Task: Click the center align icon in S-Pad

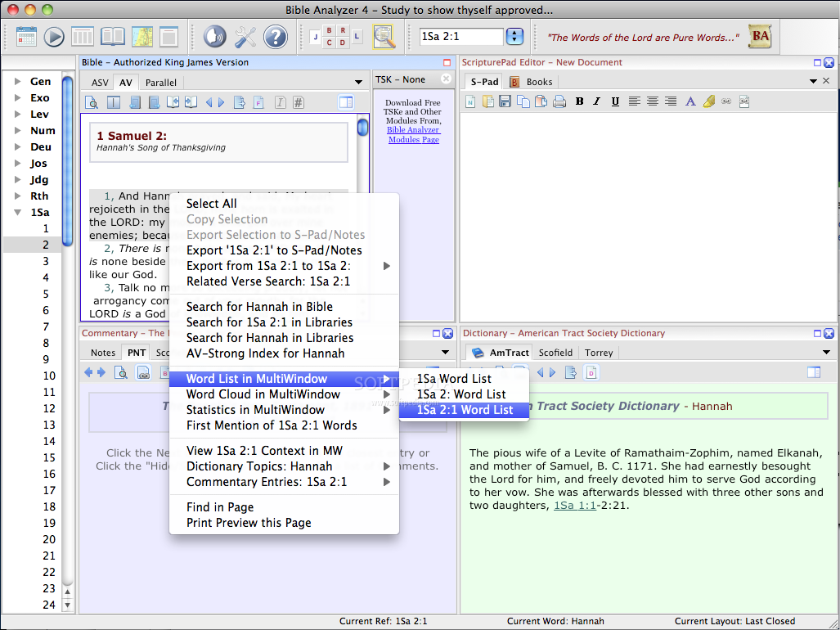Action: pos(653,101)
